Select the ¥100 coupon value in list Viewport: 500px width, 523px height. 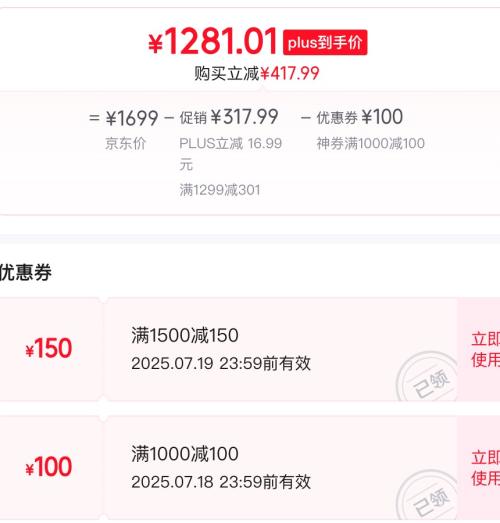tap(49, 467)
